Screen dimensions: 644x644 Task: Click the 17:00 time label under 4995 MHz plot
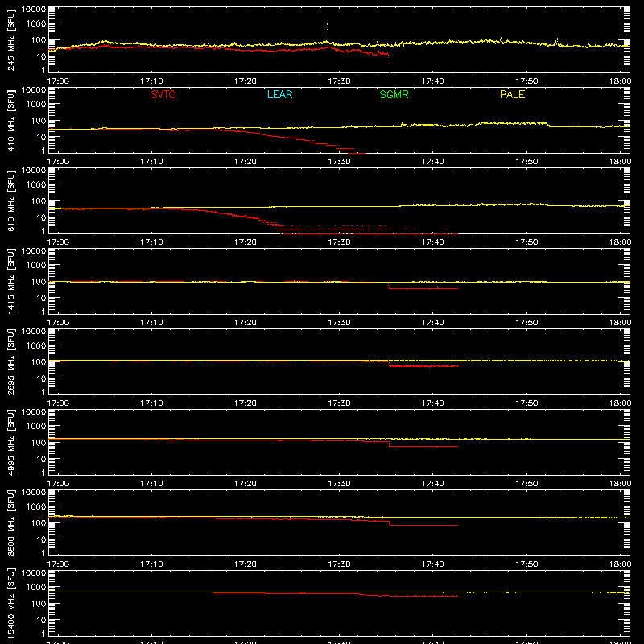[58, 484]
